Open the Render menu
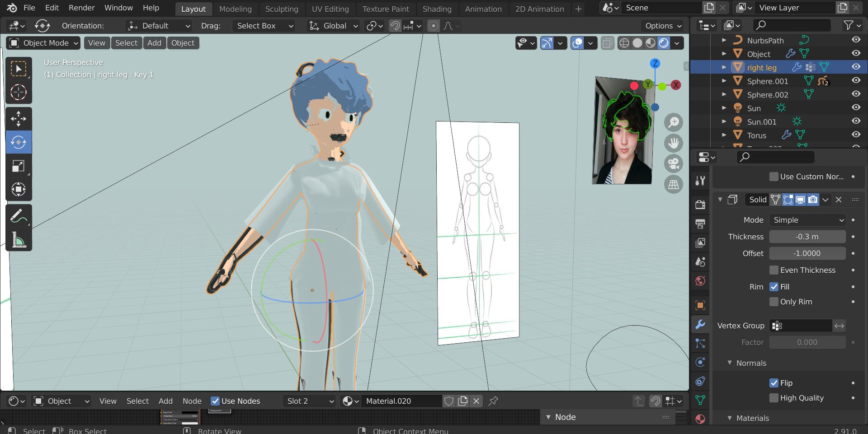This screenshot has height=434, width=868. (81, 8)
